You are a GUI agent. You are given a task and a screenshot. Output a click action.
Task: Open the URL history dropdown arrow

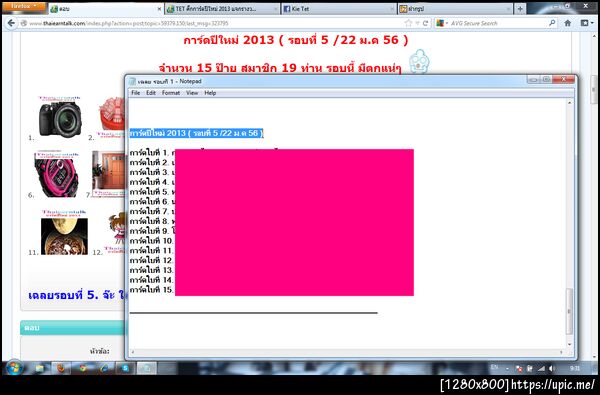tap(417, 23)
